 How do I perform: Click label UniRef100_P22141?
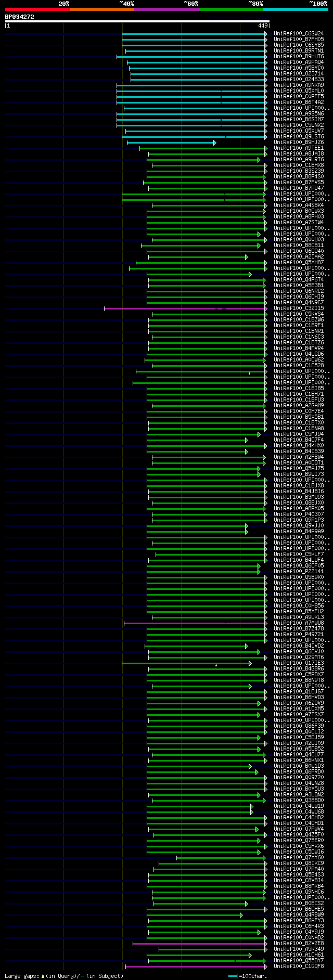point(299,572)
